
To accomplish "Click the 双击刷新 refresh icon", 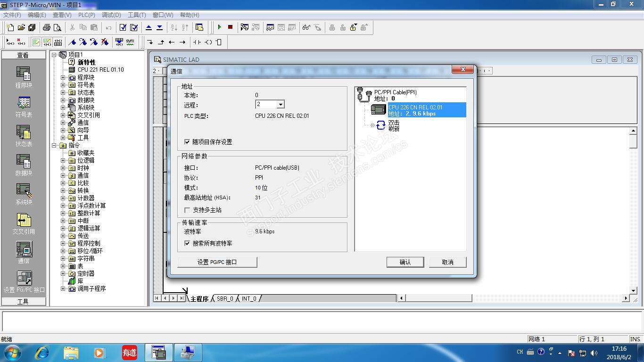I will pos(381,125).
